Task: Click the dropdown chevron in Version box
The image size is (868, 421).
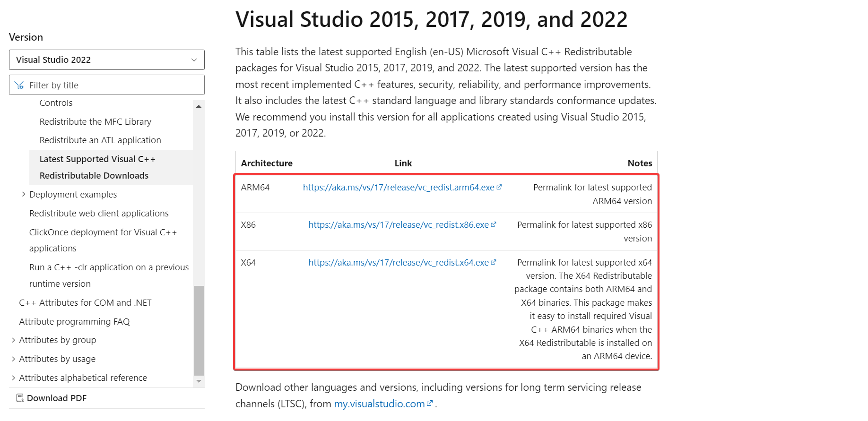Action: [x=194, y=60]
